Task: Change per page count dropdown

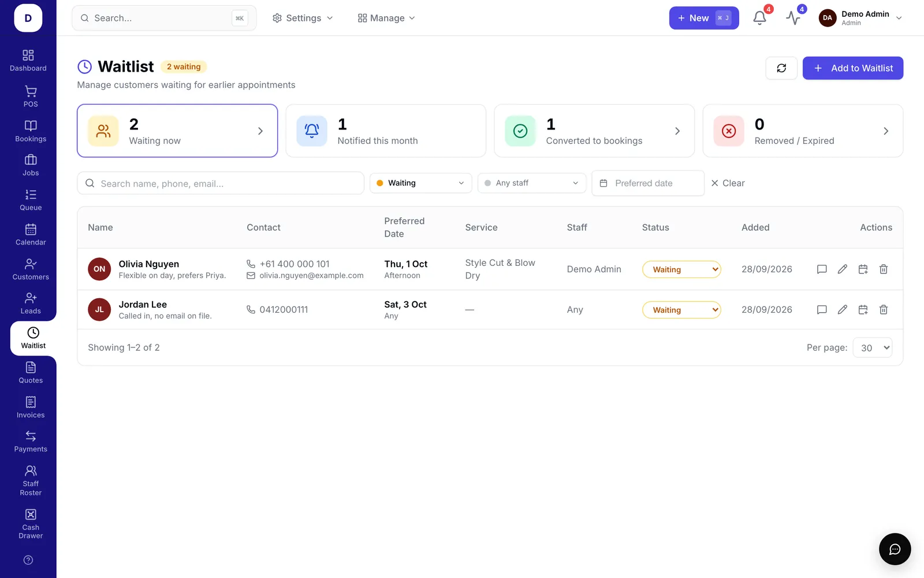Action: tap(873, 348)
